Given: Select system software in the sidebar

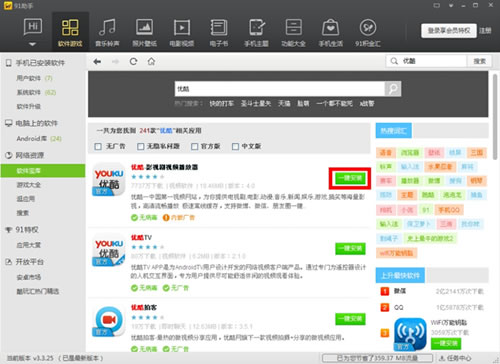Looking at the screenshot, I should coord(36,92).
